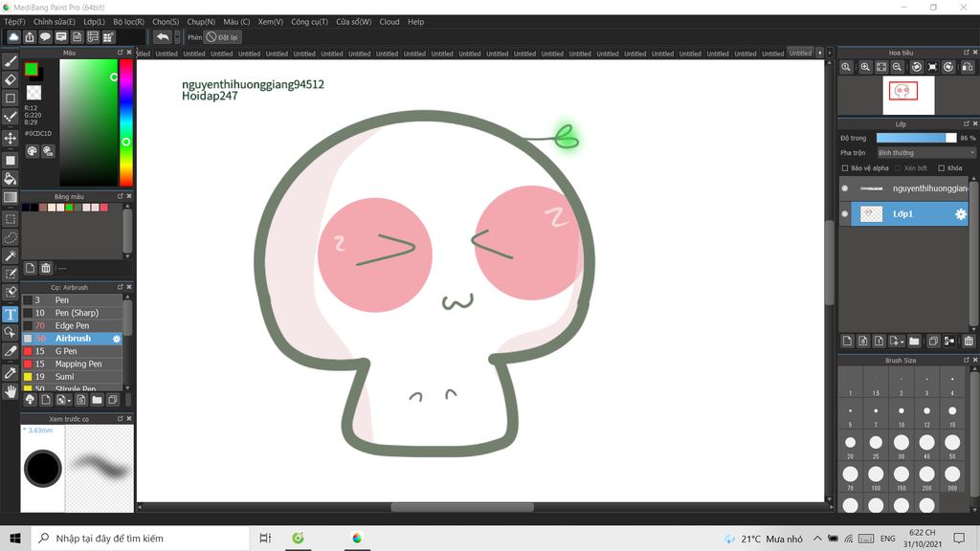The image size is (980, 551).
Task: Click the Export/share icon in the top toolbar
Action: tap(30, 37)
